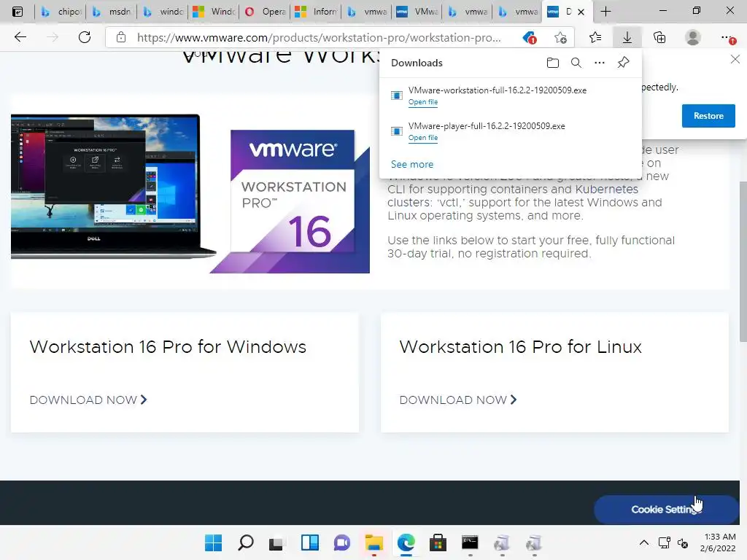
Task: Open file for VMware-workstation-full download
Action: coord(423,102)
